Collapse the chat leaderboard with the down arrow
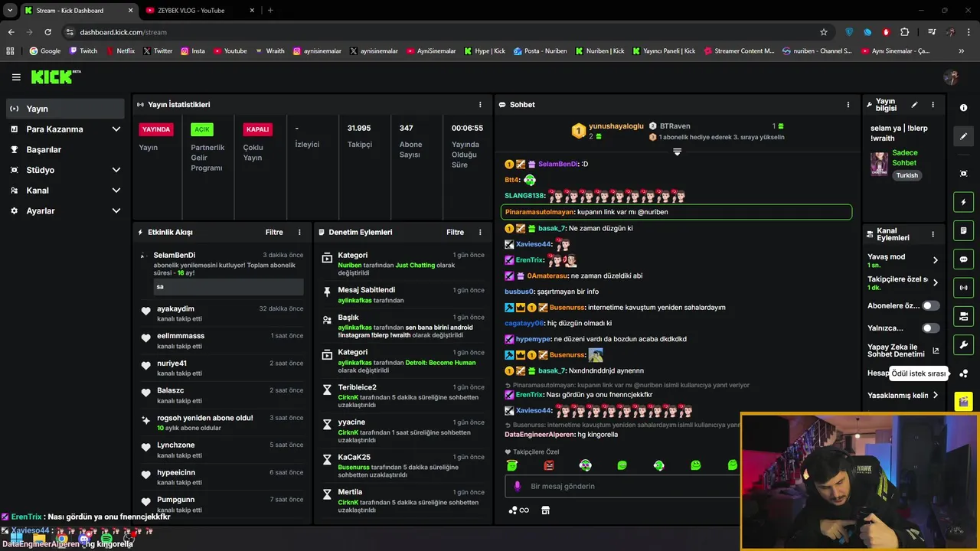Viewport: 980px width, 551px height. pos(677,152)
